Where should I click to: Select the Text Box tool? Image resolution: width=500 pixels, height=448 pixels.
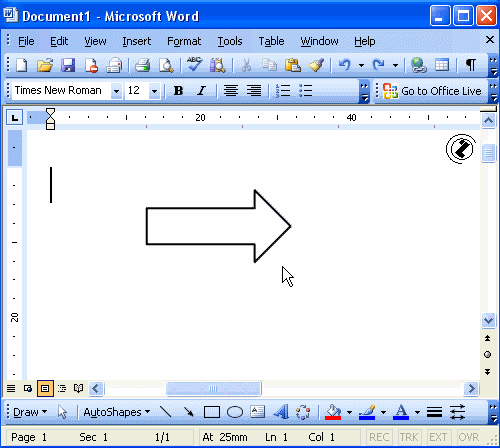point(257,412)
